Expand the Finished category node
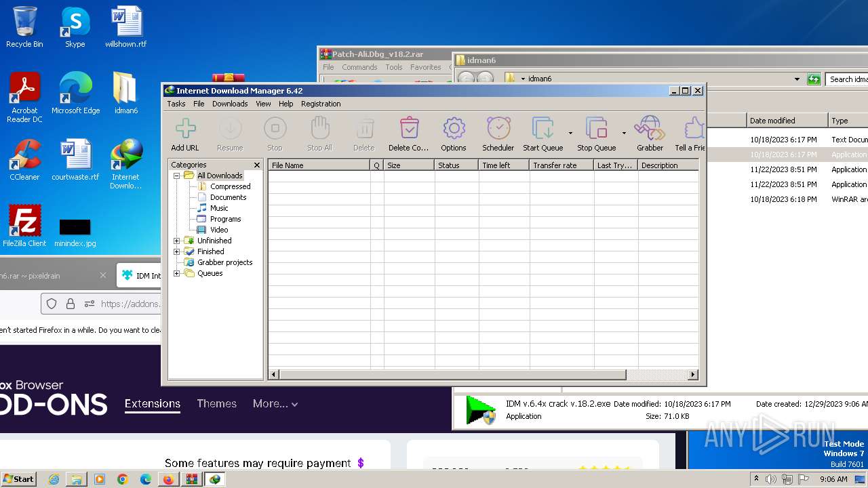Viewport: 868px width, 488px height. [x=177, y=251]
